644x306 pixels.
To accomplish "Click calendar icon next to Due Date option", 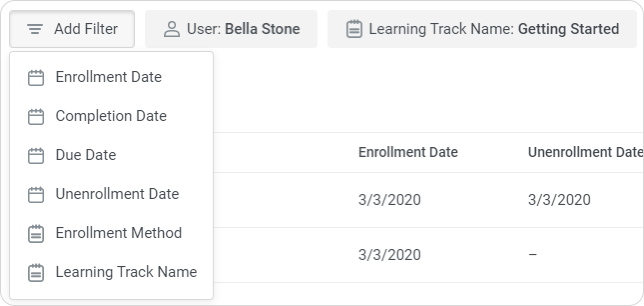I will [35, 155].
